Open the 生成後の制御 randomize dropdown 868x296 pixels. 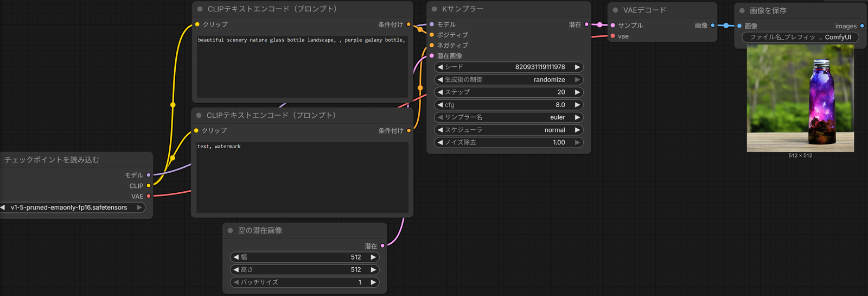(x=508, y=80)
